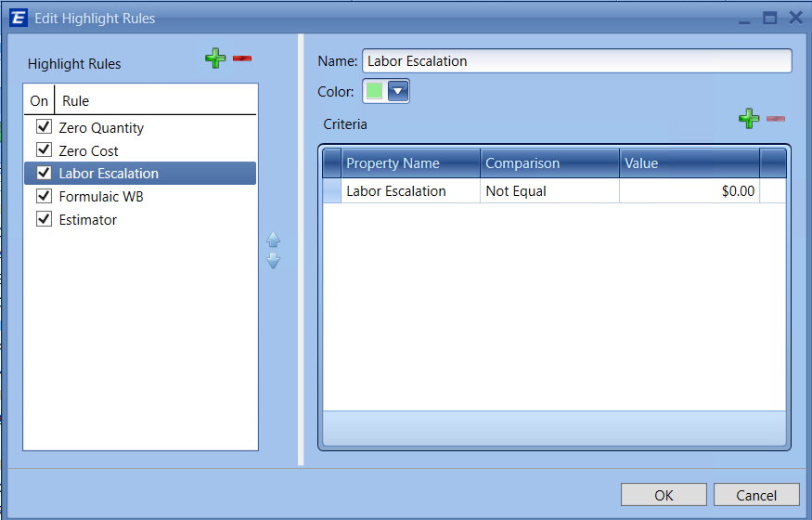Click the application logo in title bar
The image size is (812, 520).
point(18,18)
